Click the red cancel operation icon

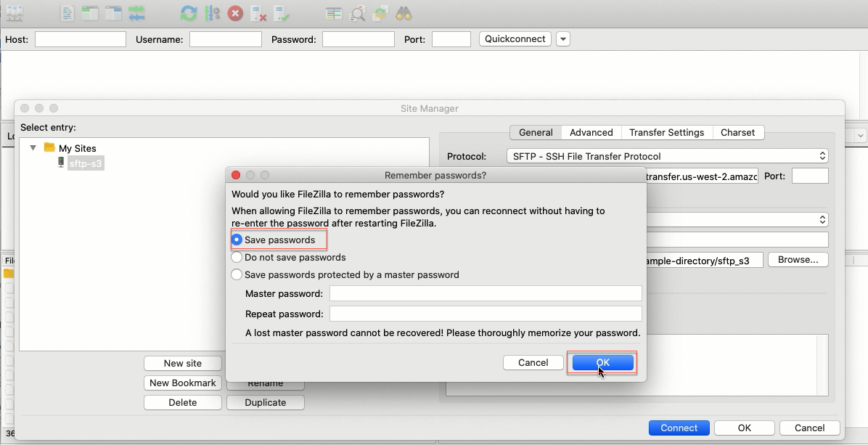[235, 13]
